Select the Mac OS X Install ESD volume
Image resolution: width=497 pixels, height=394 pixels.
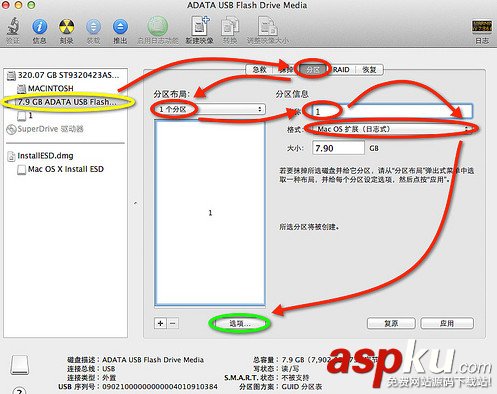(x=66, y=169)
